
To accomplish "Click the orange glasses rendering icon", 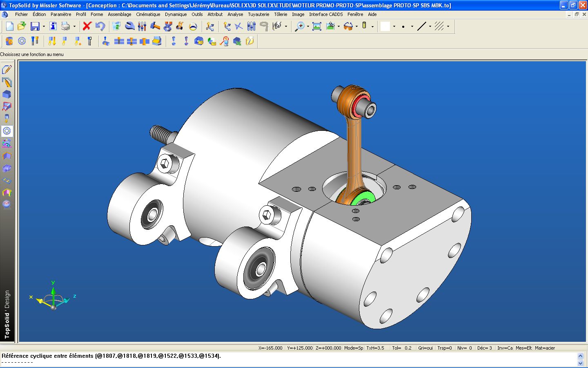I will [x=348, y=27].
